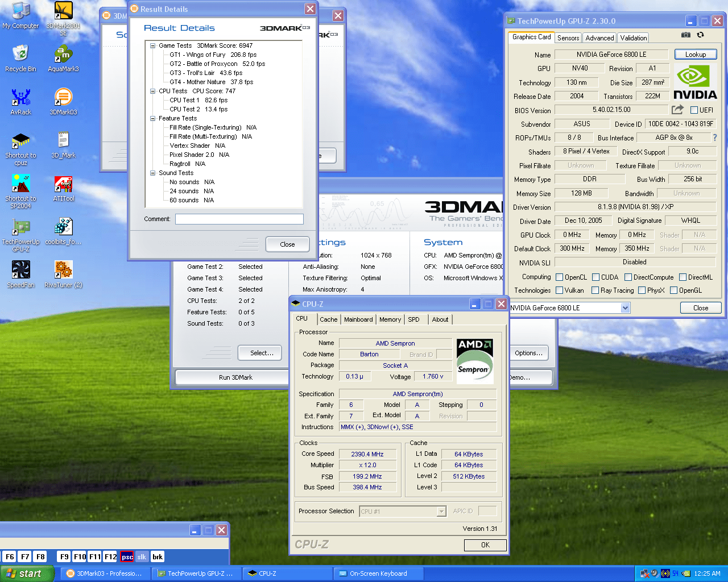Launch the AquaMark3 desktop icon
Screen dimensions: 728x582
pyautogui.click(x=63, y=59)
